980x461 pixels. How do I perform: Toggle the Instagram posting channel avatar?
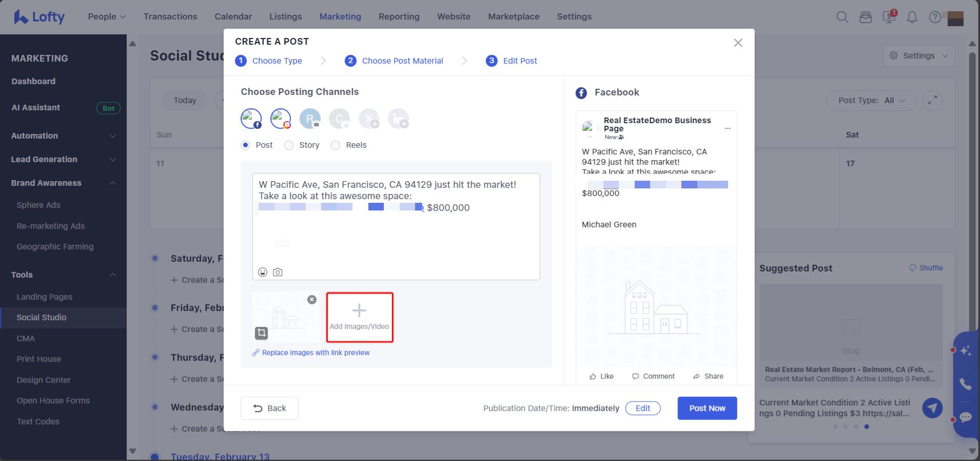281,119
